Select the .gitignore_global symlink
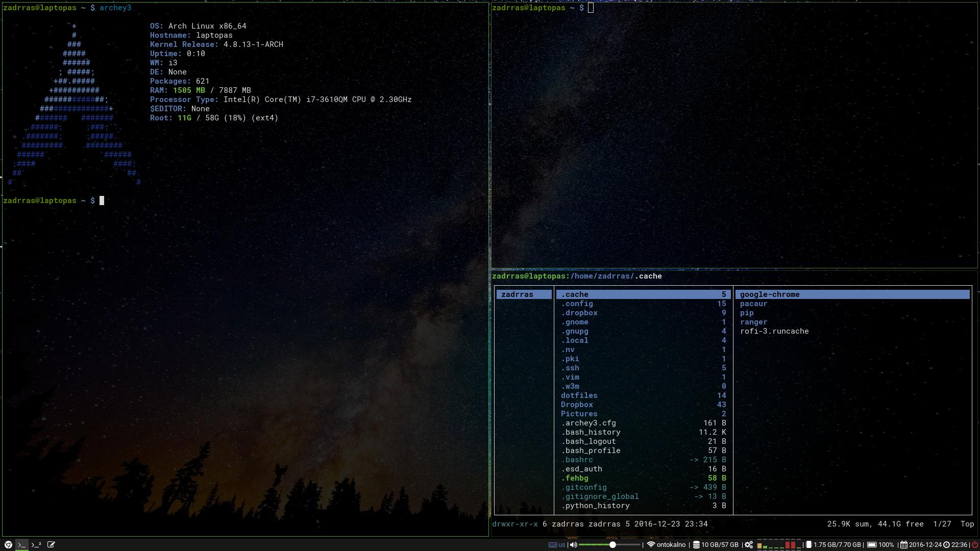 point(643,496)
